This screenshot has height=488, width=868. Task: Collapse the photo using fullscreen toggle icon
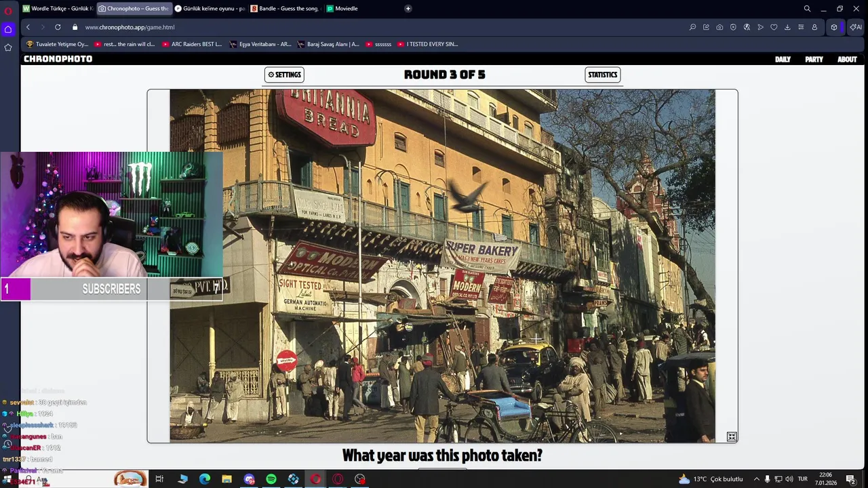coord(732,436)
